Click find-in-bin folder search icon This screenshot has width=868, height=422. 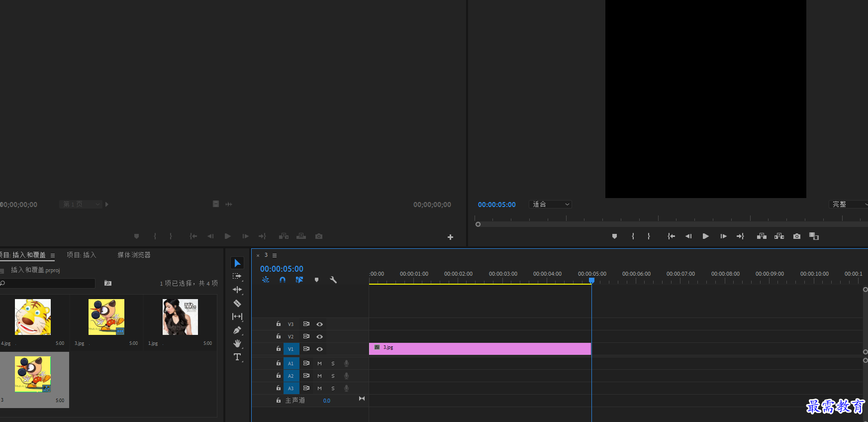coord(108,283)
